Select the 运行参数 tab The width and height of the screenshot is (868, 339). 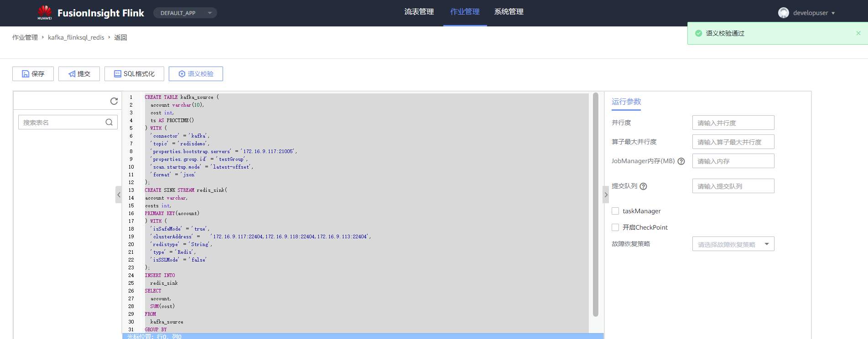click(626, 102)
